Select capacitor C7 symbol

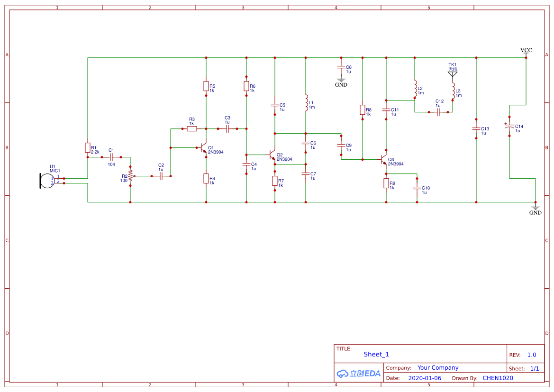coord(306,173)
